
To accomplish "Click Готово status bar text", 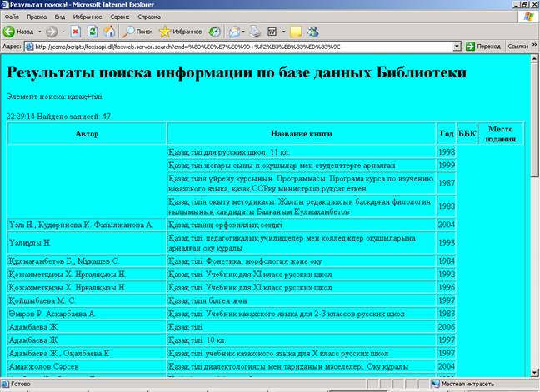I will tap(21, 384).
